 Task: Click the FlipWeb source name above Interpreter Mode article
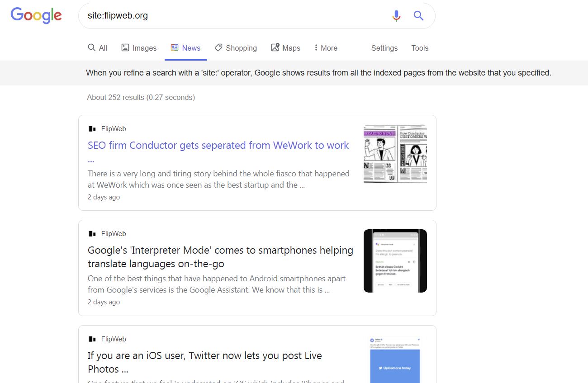[x=114, y=234]
